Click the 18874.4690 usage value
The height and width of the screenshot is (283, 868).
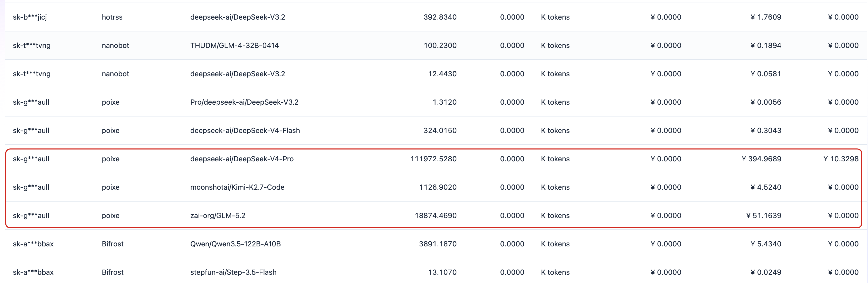[x=435, y=215]
